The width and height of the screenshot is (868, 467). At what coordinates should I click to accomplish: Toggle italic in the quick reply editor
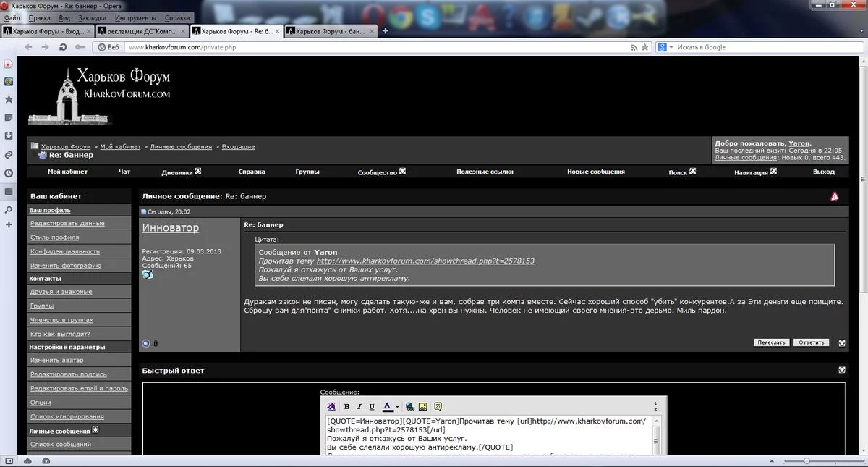(359, 407)
